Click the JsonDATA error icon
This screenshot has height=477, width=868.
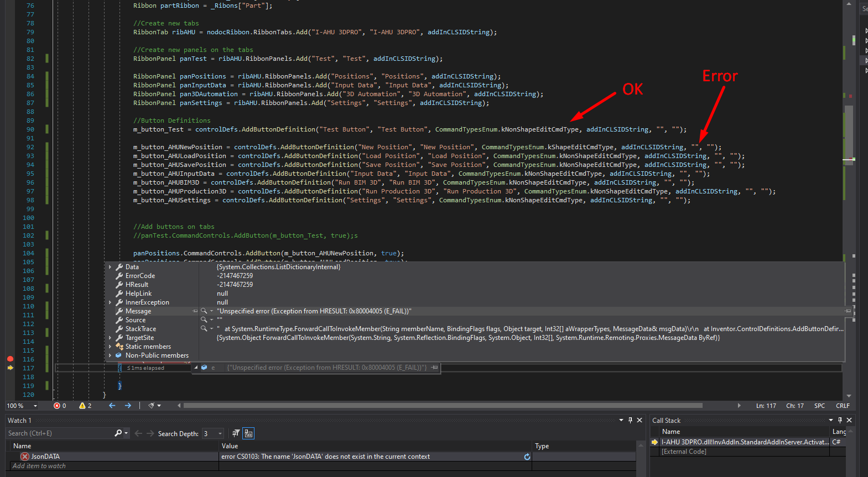pyautogui.click(x=25, y=457)
